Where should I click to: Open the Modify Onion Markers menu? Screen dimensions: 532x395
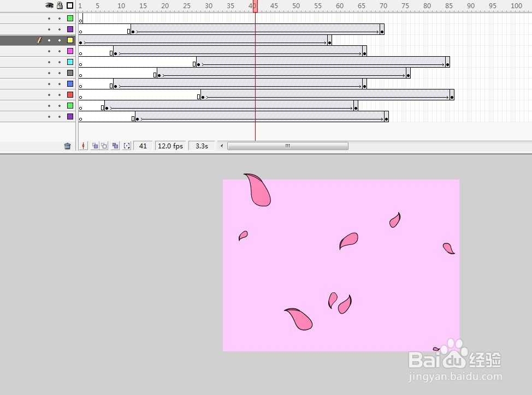coord(127,146)
